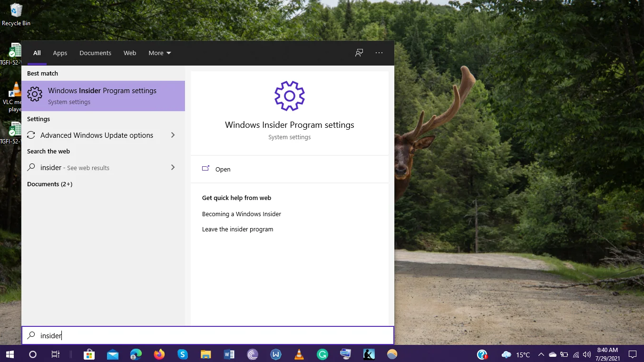Expand the More filter dropdown
Screen dimensions: 644x362
pyautogui.click(x=160, y=53)
